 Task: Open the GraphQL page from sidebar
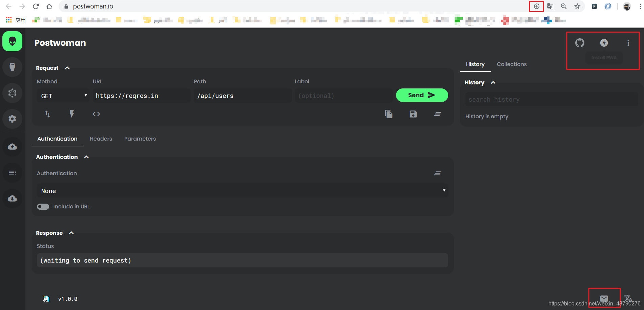[x=13, y=93]
